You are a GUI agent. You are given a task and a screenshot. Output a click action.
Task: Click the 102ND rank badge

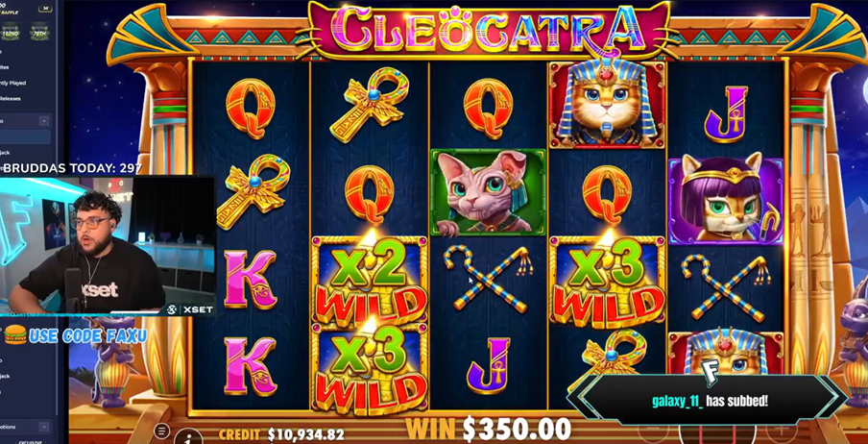11,33
